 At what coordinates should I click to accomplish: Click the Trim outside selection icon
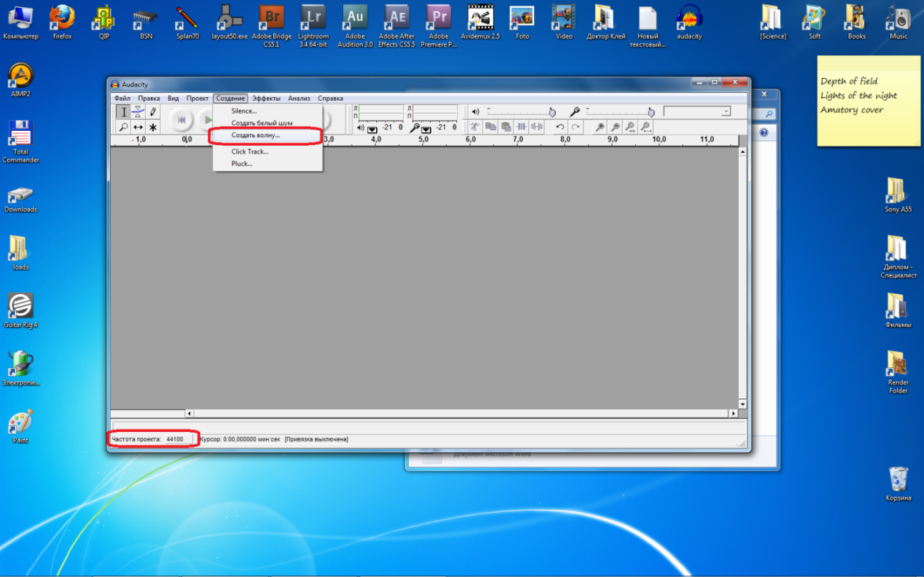(x=521, y=127)
